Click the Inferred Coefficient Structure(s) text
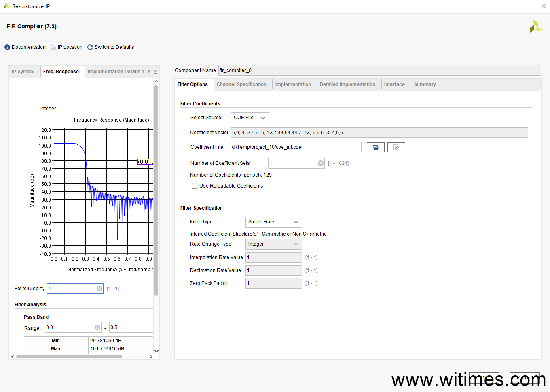This screenshot has width=550, height=392. [258, 234]
